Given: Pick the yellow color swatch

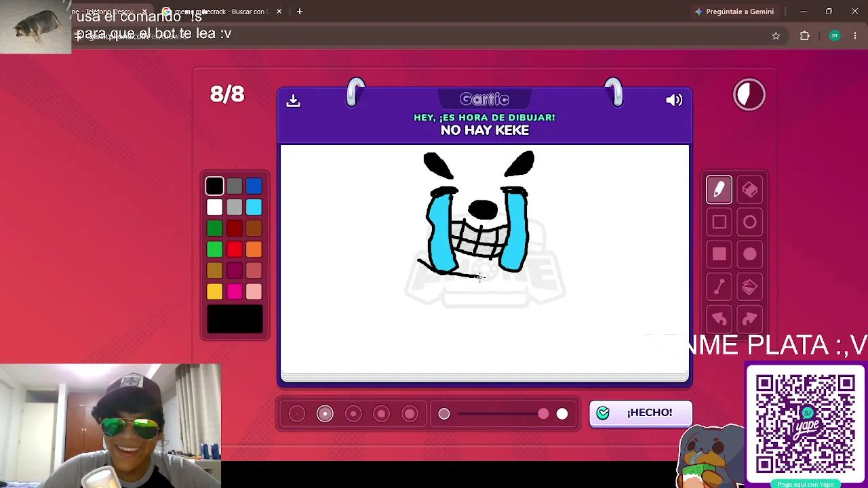Looking at the screenshot, I should point(214,291).
